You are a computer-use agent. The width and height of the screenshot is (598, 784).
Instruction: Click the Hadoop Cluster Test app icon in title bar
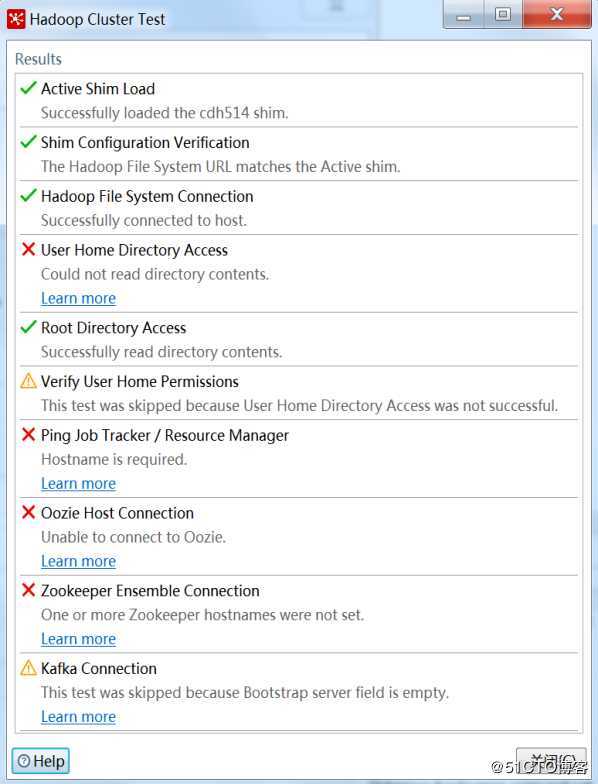click(16, 20)
